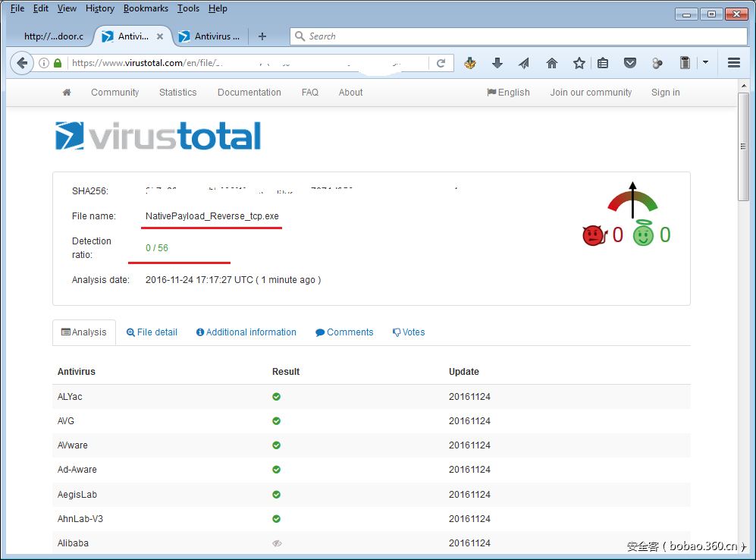
Task: Open the Bookmarks menu in menu bar
Action: (146, 8)
